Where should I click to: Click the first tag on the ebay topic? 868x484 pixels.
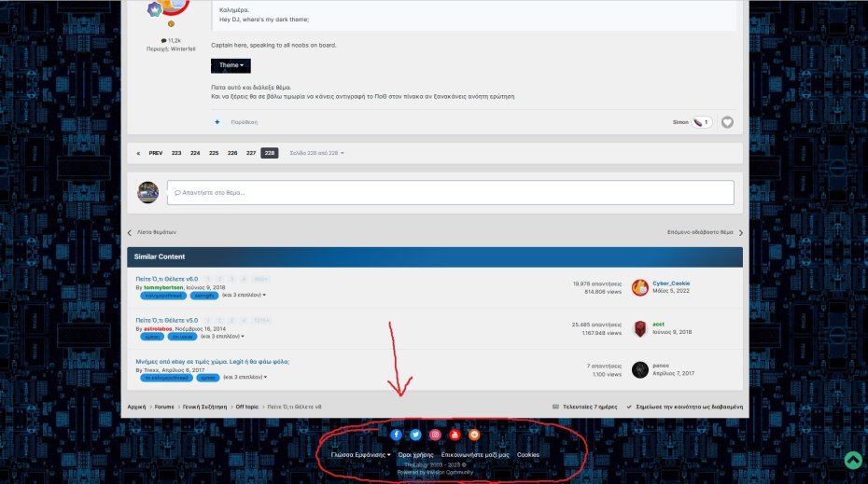coord(167,378)
